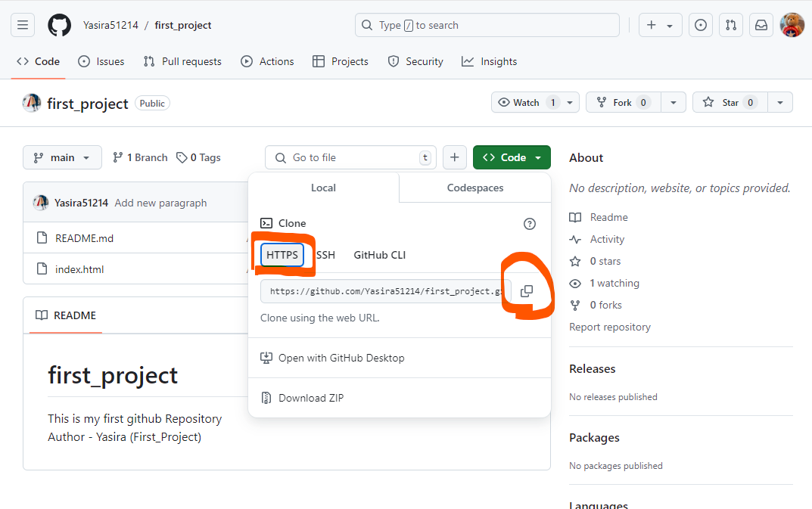Select the README tab heading

click(x=66, y=315)
